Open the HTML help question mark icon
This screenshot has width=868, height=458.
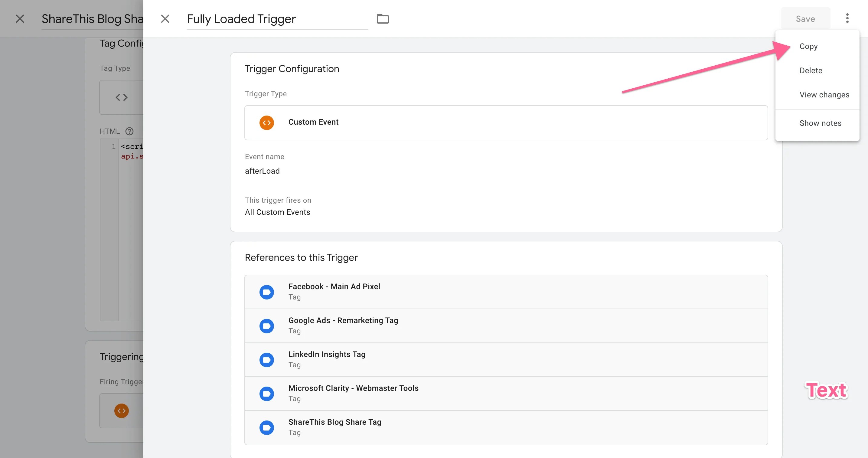tap(130, 131)
